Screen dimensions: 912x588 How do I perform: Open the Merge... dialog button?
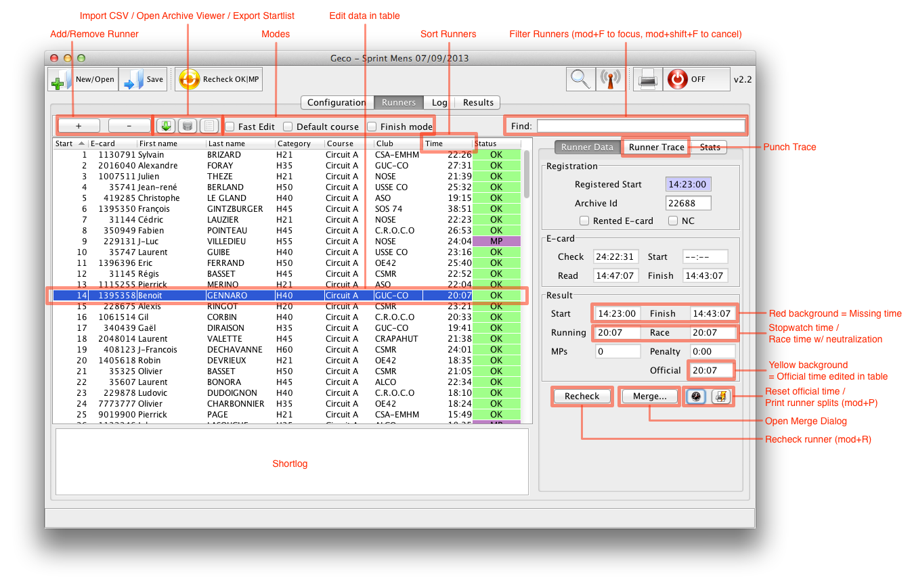coord(650,397)
